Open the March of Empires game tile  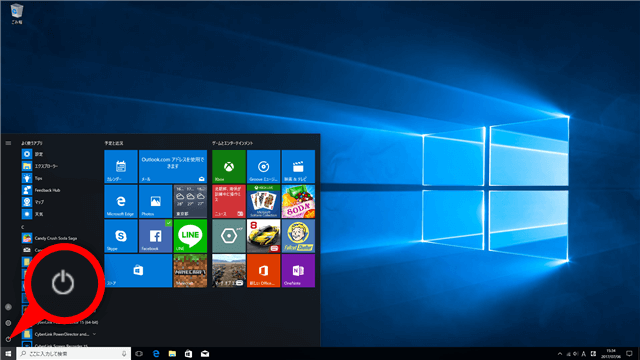[x=229, y=271]
